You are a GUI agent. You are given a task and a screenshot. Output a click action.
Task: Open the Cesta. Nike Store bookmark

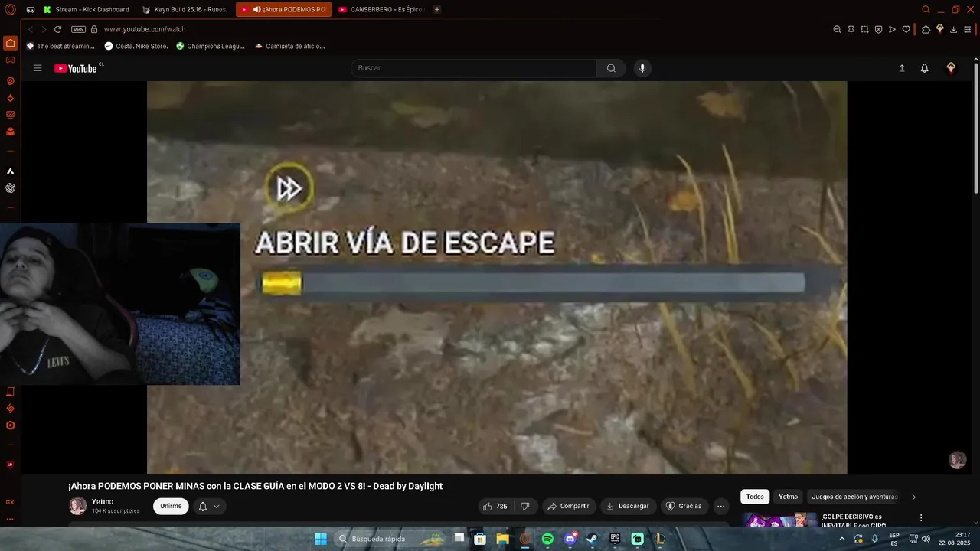136,46
